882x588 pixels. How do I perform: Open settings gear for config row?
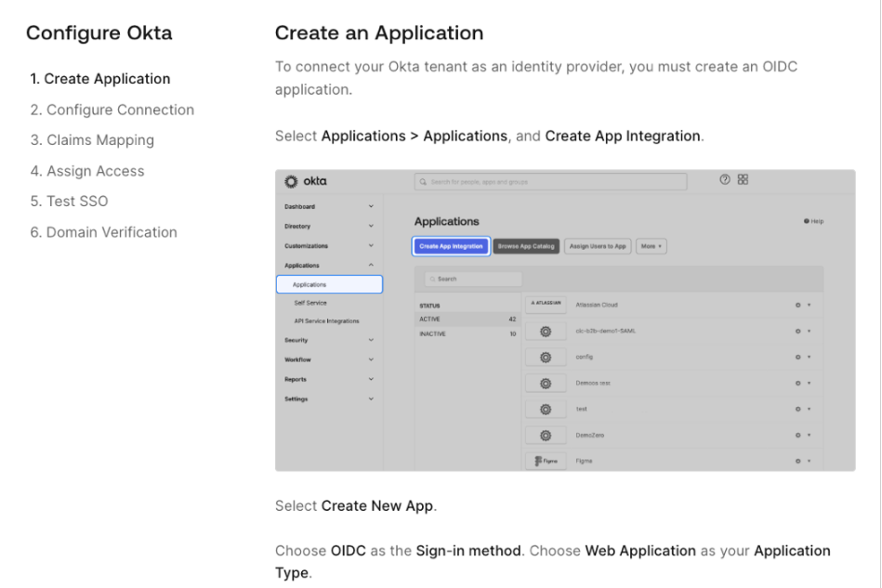pyautogui.click(x=797, y=357)
